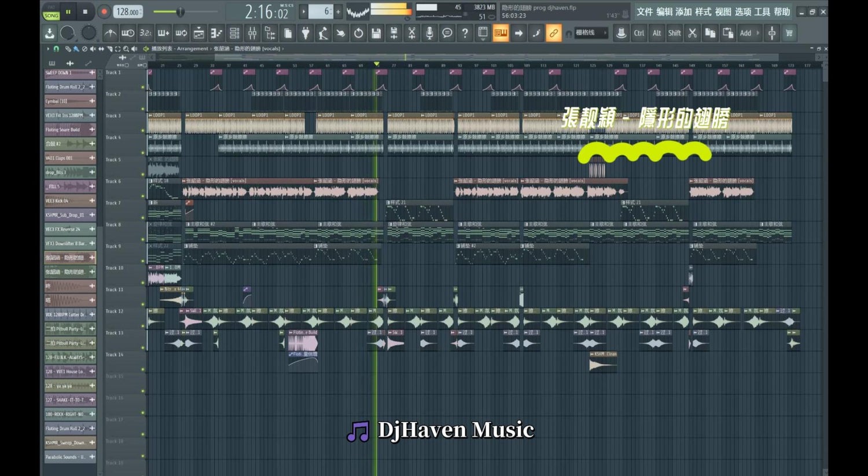Screen dimensions: 868x476
Task: Open the shop cart icon
Action: (x=789, y=33)
